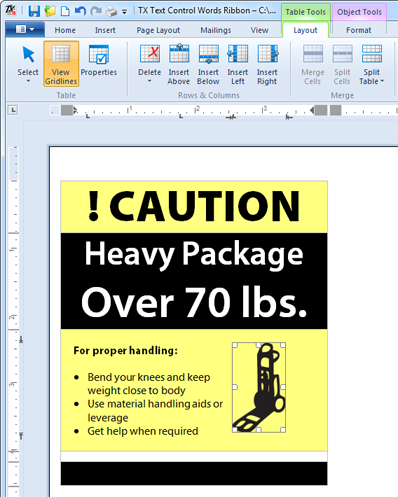
Task: Insert a column to the left
Action: [x=238, y=64]
